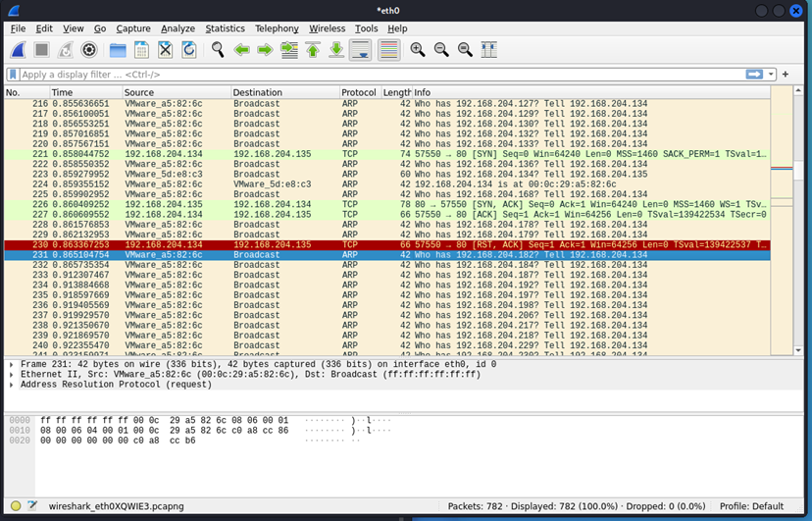The height and width of the screenshot is (521, 812).
Task: Click the display filter bookmark icon
Action: click(x=13, y=75)
